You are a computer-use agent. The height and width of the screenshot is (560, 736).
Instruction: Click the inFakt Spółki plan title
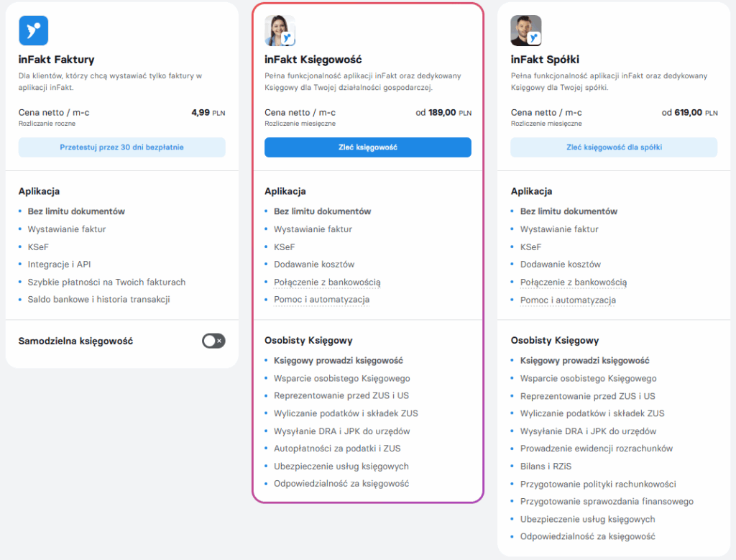pyautogui.click(x=545, y=60)
